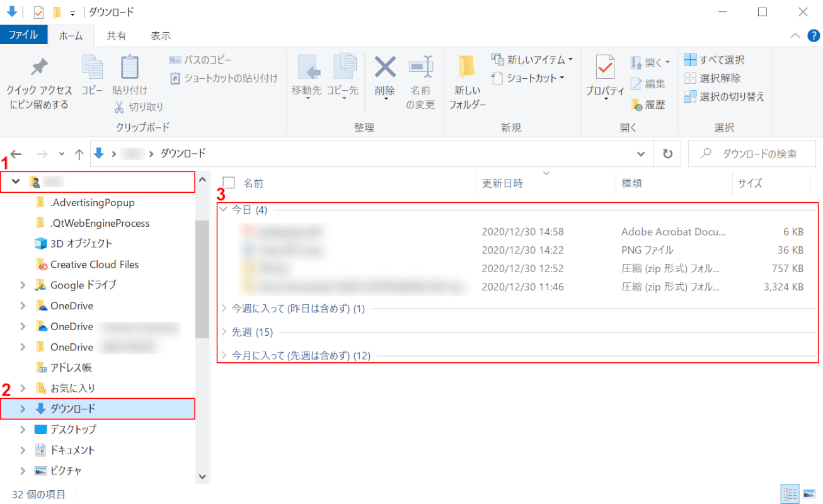The height and width of the screenshot is (504, 823).
Task: Sort by 名前 column header
Action: point(253,183)
